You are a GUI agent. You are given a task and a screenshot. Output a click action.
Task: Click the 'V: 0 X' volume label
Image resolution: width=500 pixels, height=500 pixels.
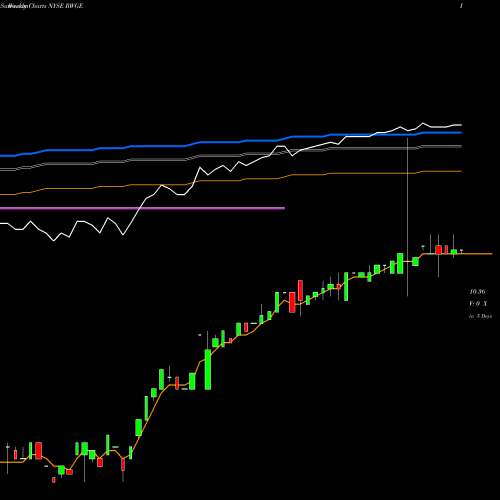(x=478, y=304)
